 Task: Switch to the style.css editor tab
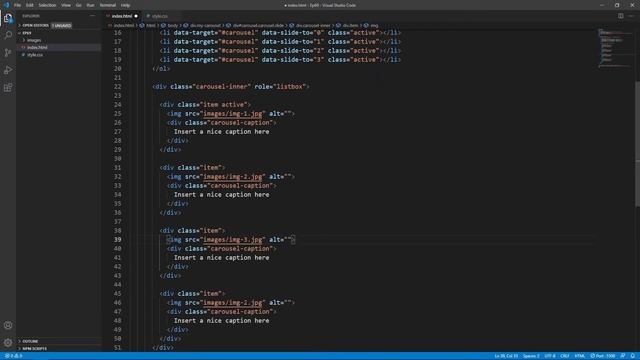[x=160, y=16]
